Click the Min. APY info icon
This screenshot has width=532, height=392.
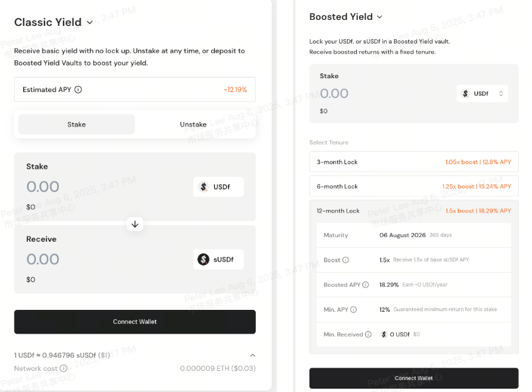tap(353, 309)
